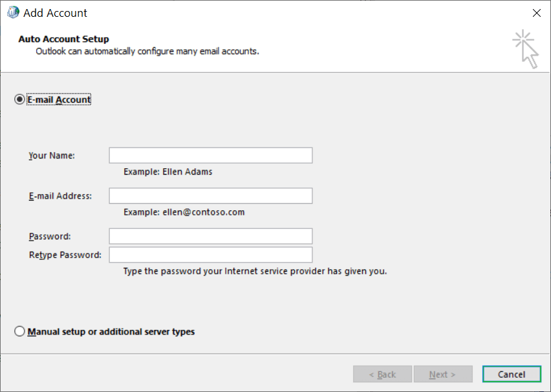Activate the Retype Password field
The height and width of the screenshot is (392, 551).
pyautogui.click(x=210, y=255)
